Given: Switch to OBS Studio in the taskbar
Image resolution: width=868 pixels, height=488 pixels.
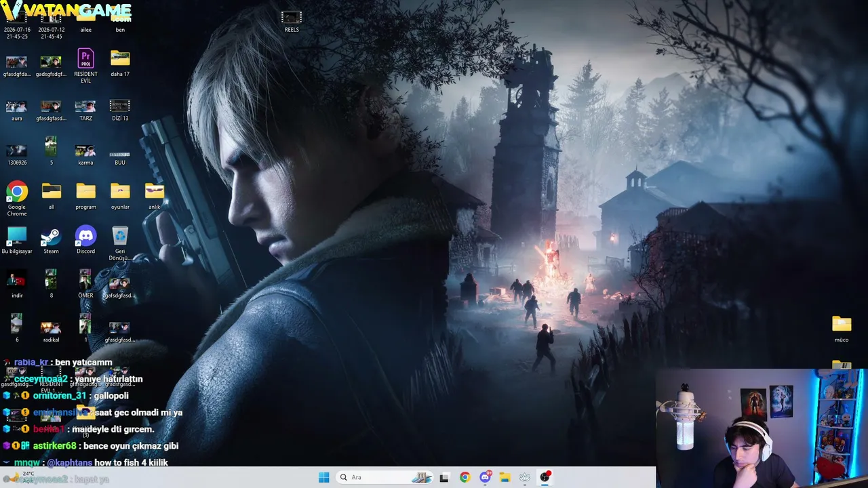Looking at the screenshot, I should click(545, 477).
